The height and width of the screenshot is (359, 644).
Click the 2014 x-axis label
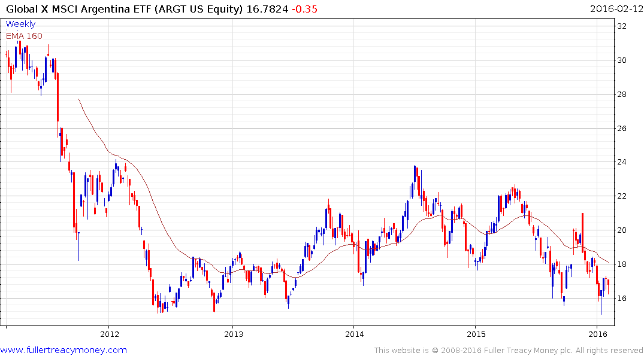pyautogui.click(x=355, y=334)
